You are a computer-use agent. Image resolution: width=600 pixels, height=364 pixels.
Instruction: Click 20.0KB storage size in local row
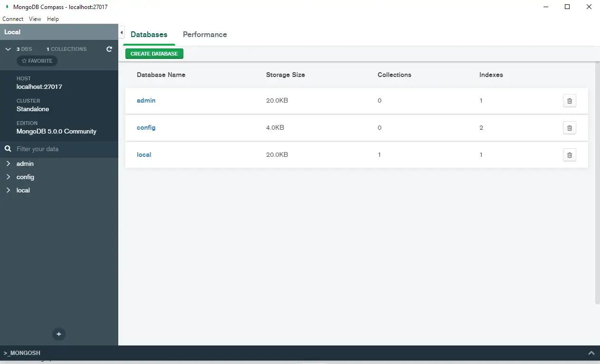pos(277,155)
